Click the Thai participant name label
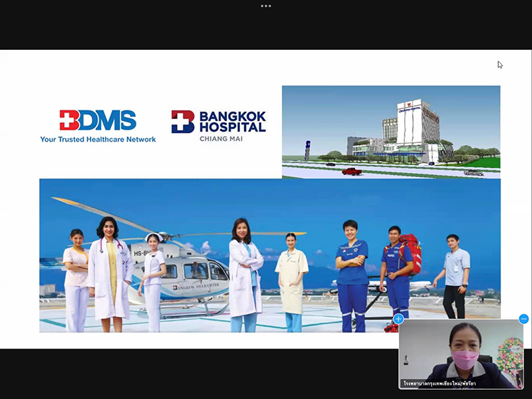 tap(440, 384)
